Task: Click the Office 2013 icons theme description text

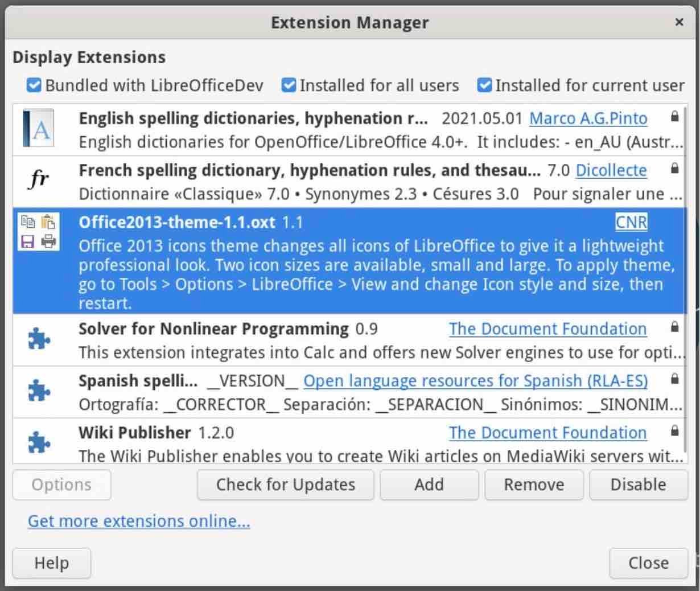Action: (377, 274)
